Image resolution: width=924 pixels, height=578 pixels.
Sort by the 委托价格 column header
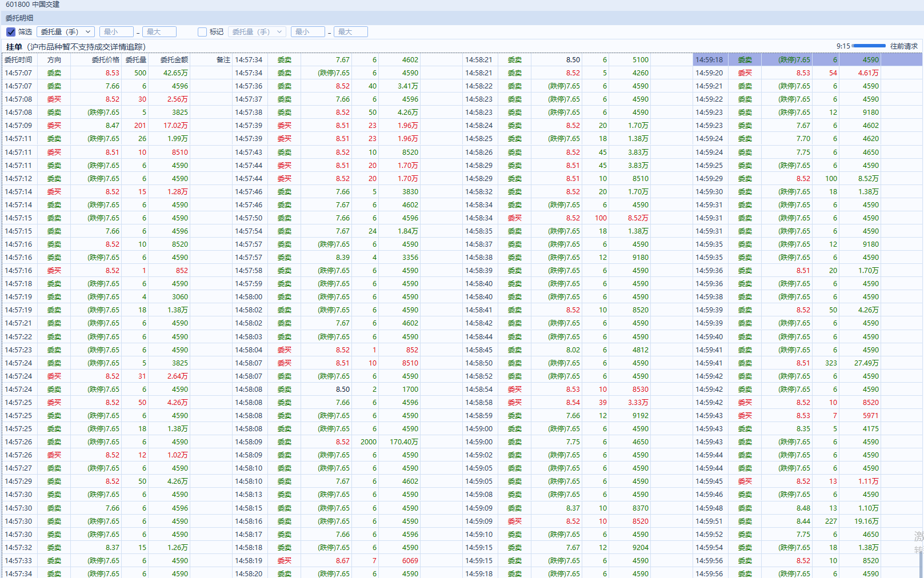click(x=105, y=60)
